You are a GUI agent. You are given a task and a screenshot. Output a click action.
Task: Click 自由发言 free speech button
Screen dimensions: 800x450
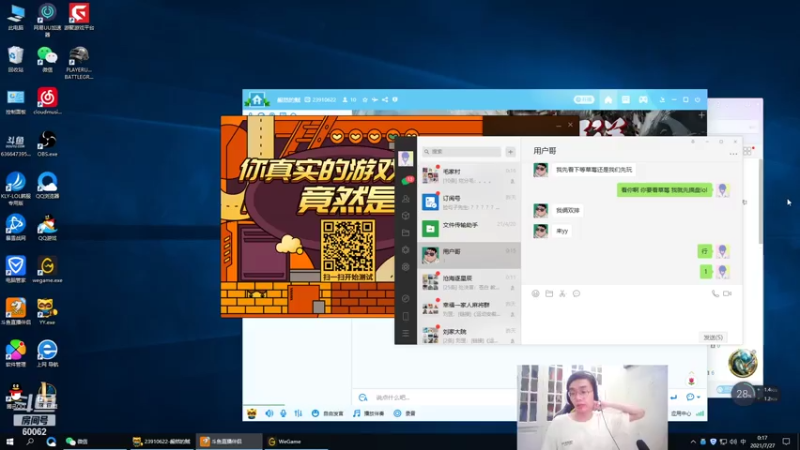328,413
